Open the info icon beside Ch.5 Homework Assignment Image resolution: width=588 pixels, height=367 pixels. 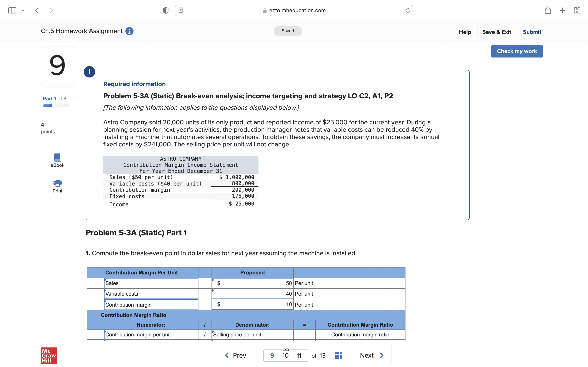(x=129, y=31)
